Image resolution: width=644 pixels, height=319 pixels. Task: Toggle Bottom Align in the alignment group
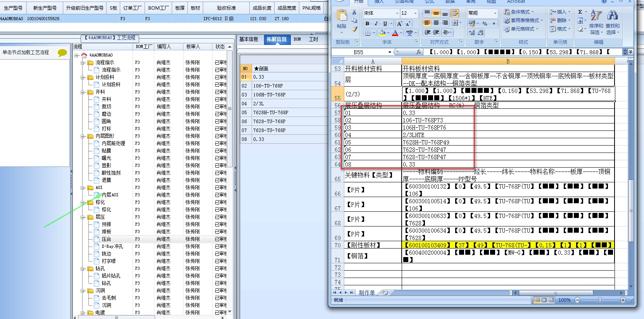coord(445,13)
